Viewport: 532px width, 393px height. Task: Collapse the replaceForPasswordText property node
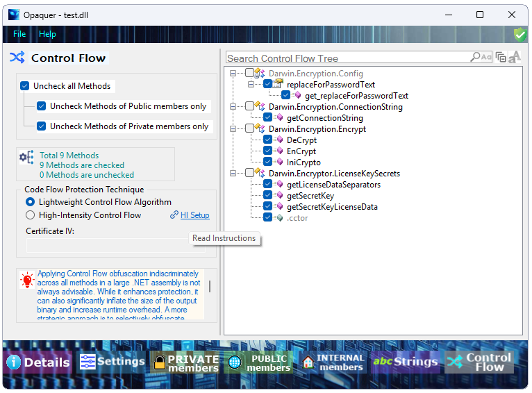(251, 85)
